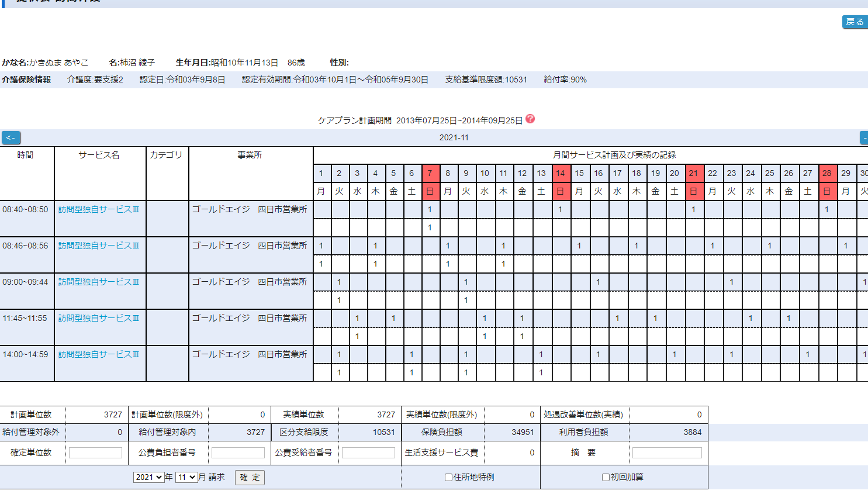The image size is (868, 494).
Task: Open the year 2021 dropdown
Action: [148, 477]
